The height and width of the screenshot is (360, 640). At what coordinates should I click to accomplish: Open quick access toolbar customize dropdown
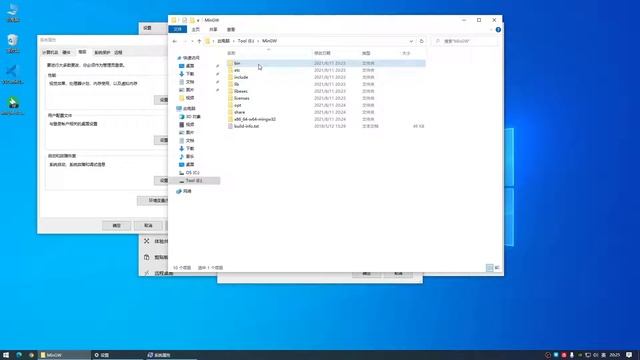click(198, 20)
